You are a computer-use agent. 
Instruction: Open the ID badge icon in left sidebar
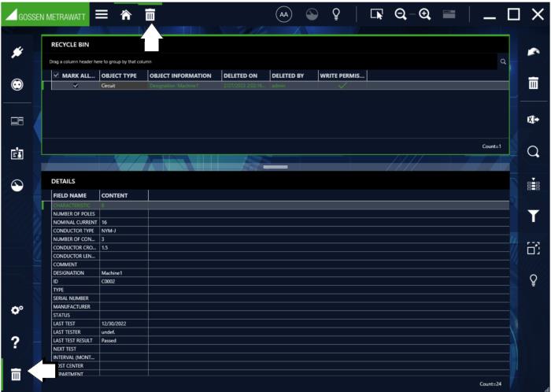[x=17, y=153]
